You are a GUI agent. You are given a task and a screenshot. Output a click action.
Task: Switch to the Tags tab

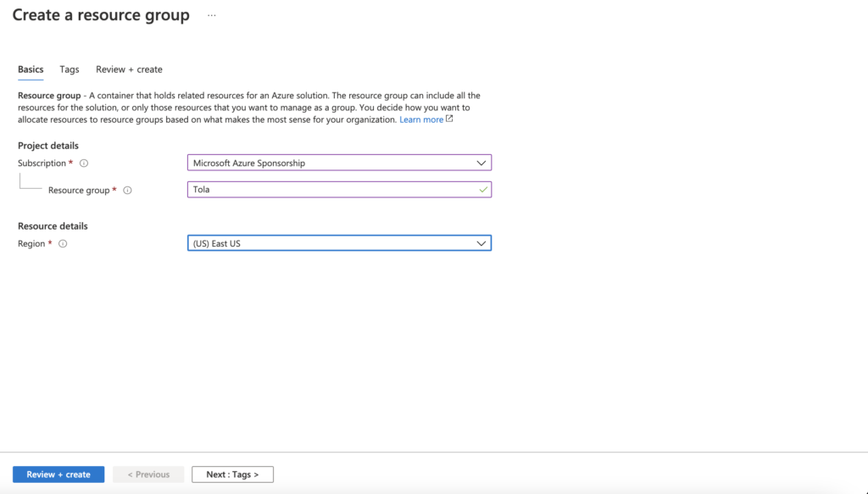point(70,69)
